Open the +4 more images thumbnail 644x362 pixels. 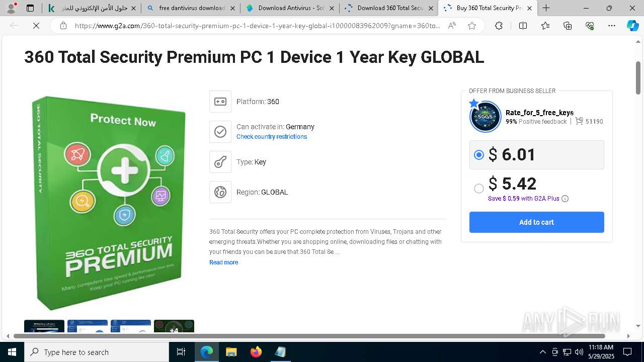174,328
